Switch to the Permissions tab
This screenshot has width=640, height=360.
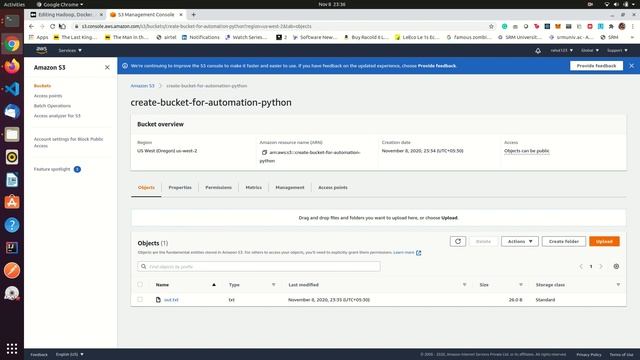218,187
